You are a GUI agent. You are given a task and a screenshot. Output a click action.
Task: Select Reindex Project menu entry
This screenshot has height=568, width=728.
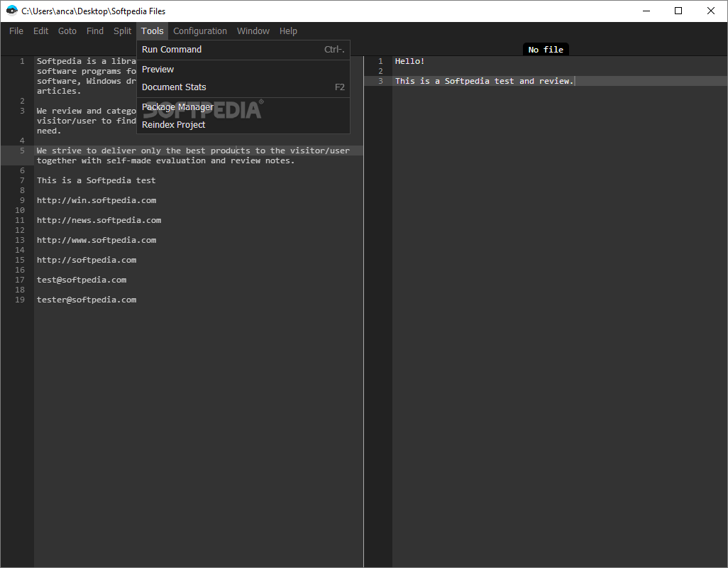243,124
